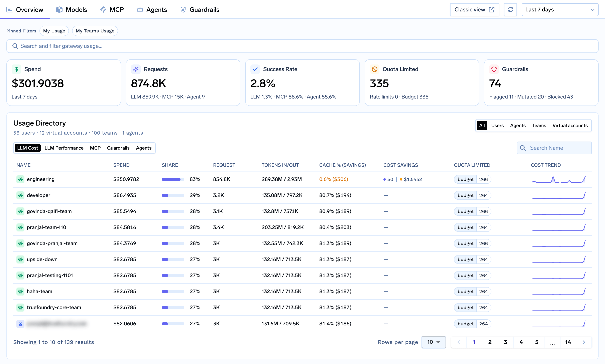Click the Guardrails card shield icon
Image resolution: width=605 pixels, height=364 pixels.
click(494, 69)
